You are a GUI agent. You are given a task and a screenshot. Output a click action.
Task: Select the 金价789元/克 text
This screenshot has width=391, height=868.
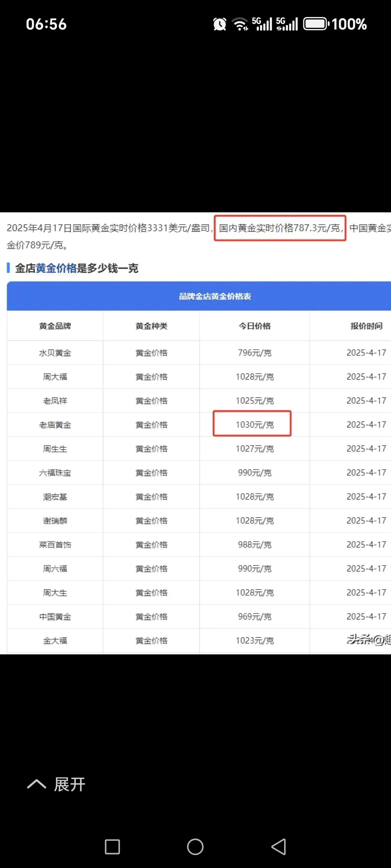tap(35, 245)
